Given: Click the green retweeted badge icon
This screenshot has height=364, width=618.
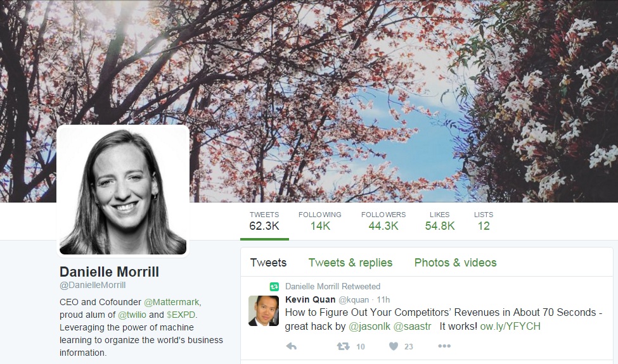Looking at the screenshot, I should (x=274, y=287).
